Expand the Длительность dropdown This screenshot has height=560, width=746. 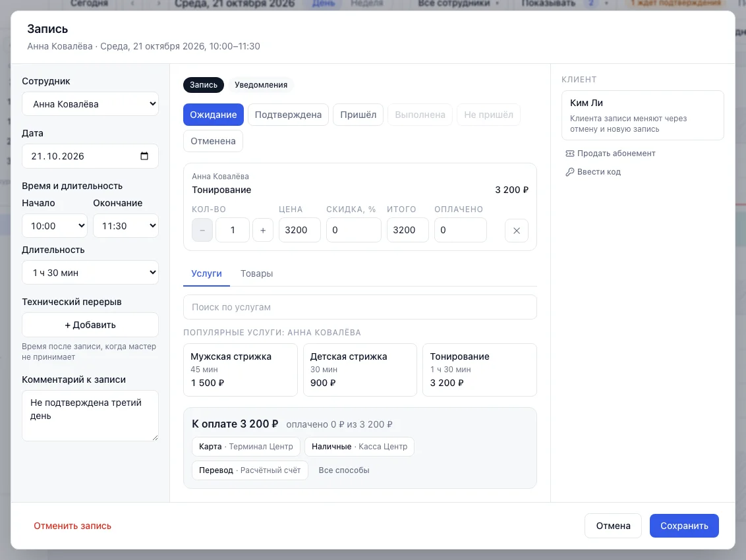click(90, 273)
